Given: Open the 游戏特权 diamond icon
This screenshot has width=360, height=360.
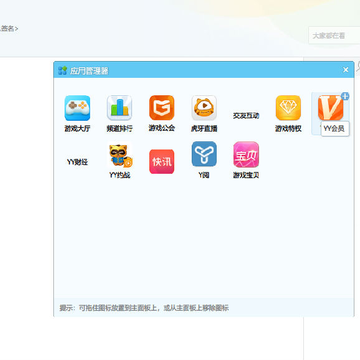Looking at the screenshot, I should click(x=288, y=108).
